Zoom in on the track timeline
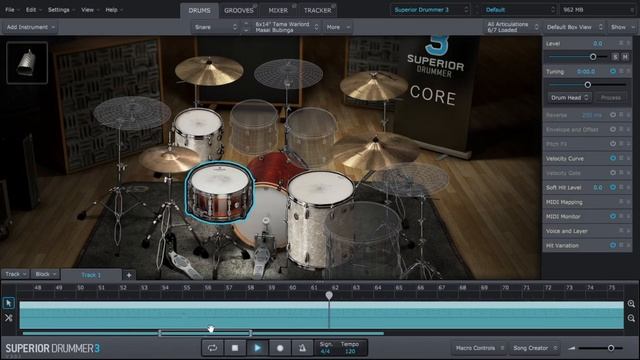Image resolution: width=640 pixels, height=360 pixels. coord(631,303)
